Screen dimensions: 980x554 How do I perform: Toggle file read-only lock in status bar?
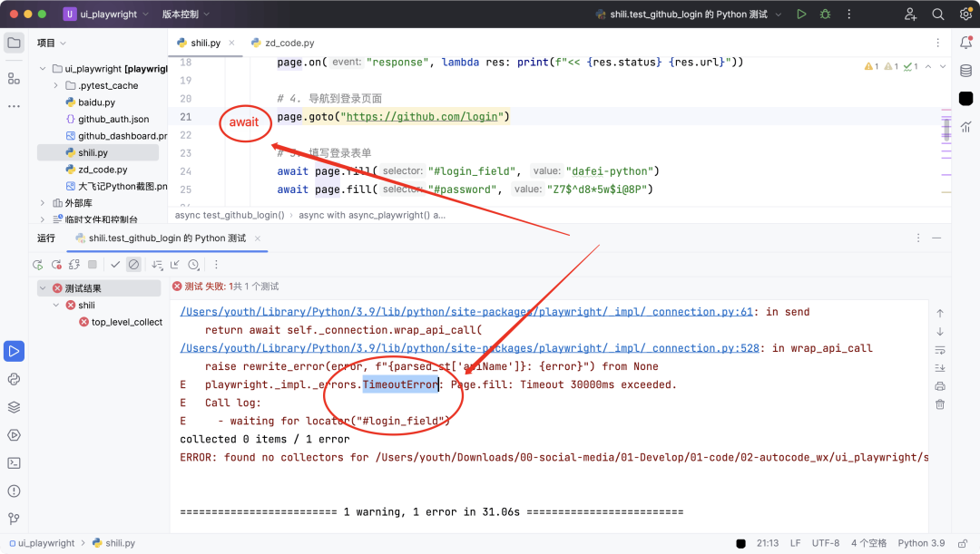963,543
